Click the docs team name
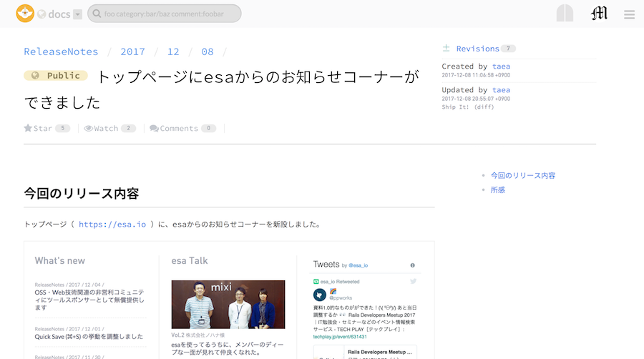 (x=59, y=14)
